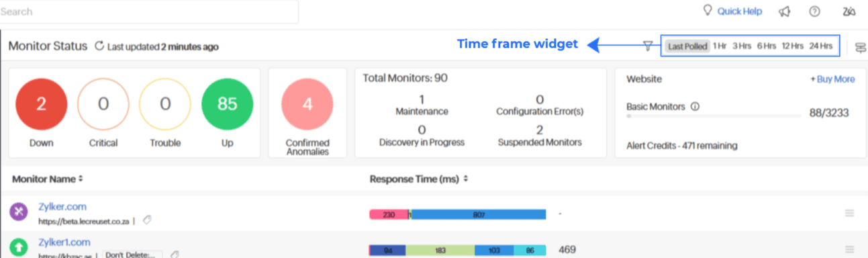Open the filter funnel icon
Image resolution: width=868 pixels, height=258 pixels.
(647, 46)
